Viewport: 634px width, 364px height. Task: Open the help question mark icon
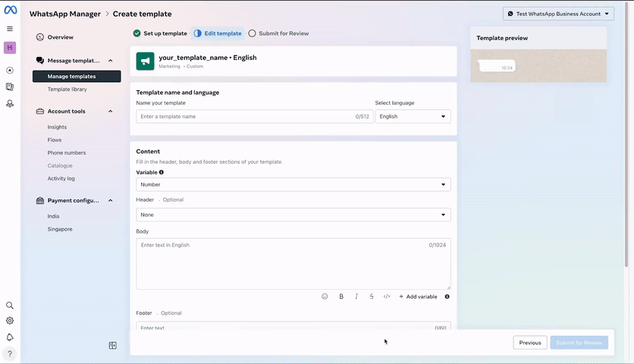10,353
